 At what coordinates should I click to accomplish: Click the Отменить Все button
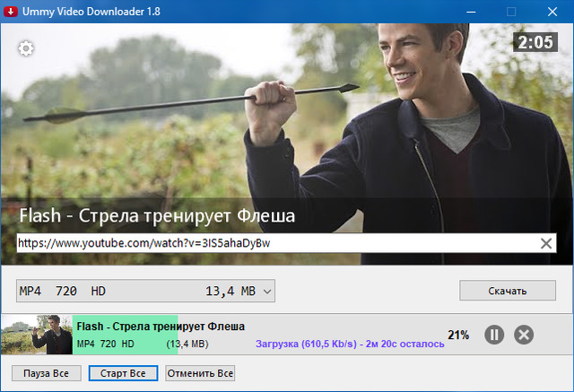(x=200, y=373)
